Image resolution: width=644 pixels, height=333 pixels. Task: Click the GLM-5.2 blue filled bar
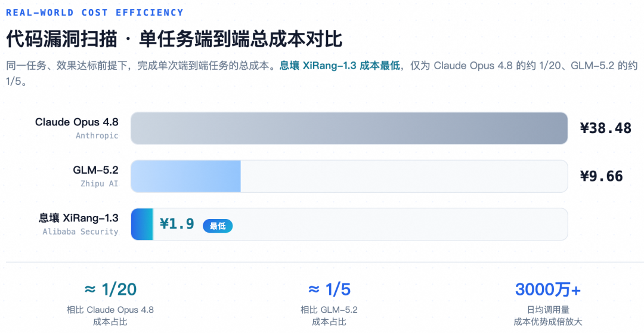coord(185,177)
